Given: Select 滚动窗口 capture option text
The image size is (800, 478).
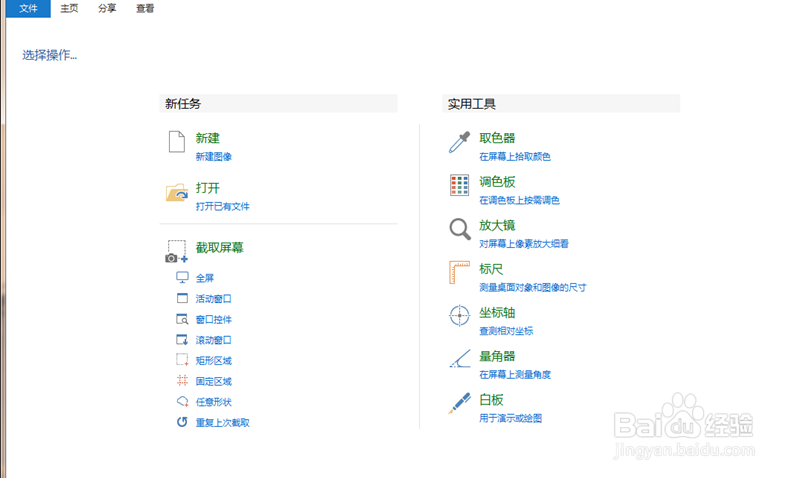Looking at the screenshot, I should click(214, 340).
